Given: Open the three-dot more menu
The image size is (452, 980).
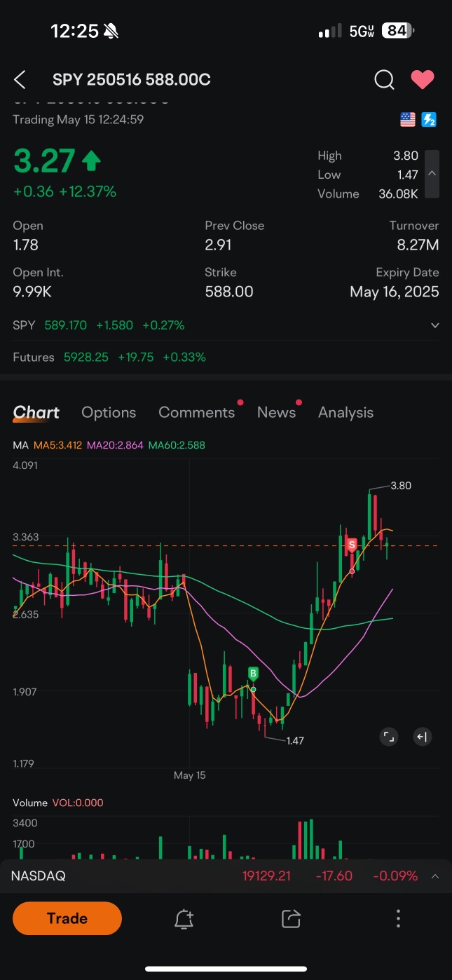Looking at the screenshot, I should pos(398,918).
